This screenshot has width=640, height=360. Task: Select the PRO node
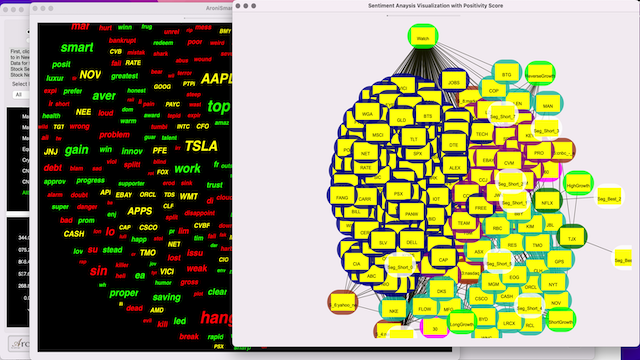pos(539,152)
